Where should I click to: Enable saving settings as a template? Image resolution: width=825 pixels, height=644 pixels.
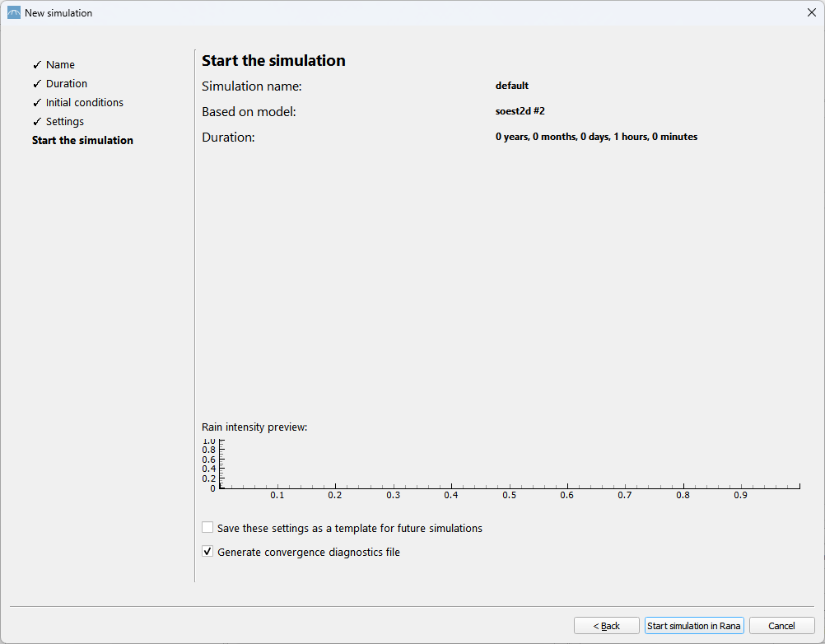coord(207,528)
